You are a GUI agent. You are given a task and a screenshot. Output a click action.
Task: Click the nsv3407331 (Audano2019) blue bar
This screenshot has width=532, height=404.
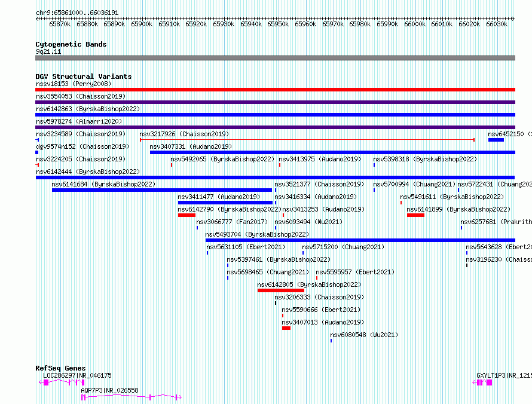(332, 152)
